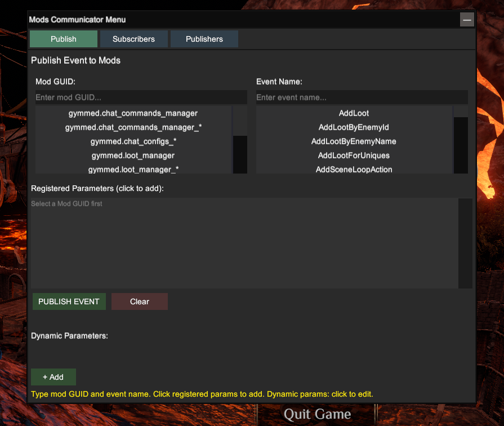
Task: Click the PUBLISH EVENT button
Action: [x=69, y=301]
